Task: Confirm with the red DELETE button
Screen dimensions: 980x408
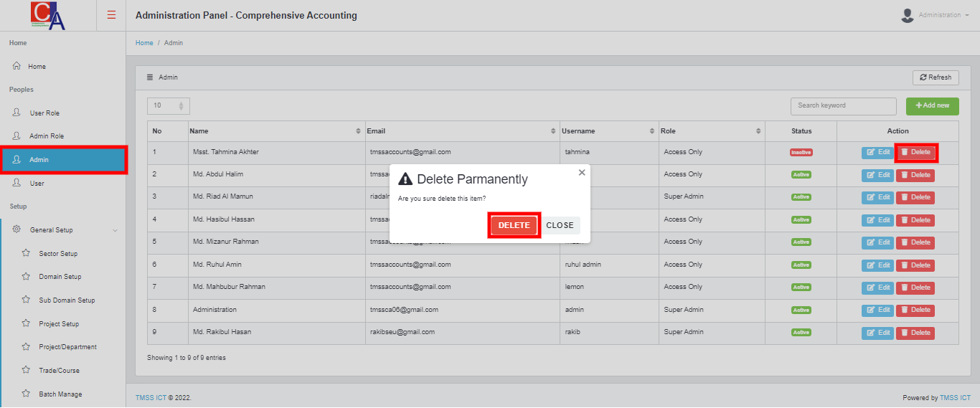Action: 514,225
